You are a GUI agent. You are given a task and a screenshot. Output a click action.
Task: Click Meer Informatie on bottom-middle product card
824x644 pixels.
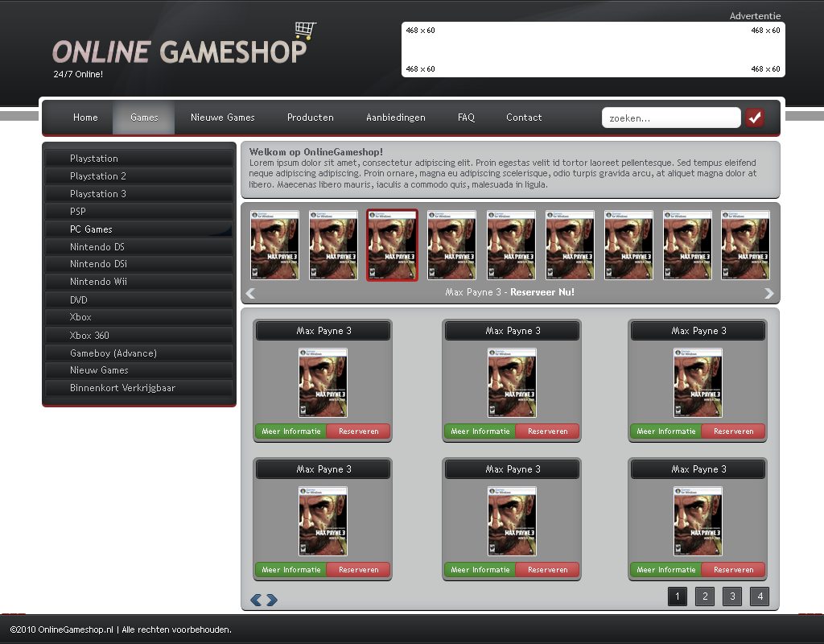(480, 570)
